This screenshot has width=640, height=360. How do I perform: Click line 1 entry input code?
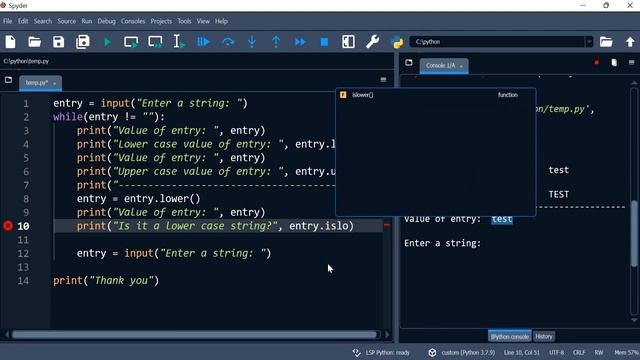(150, 103)
